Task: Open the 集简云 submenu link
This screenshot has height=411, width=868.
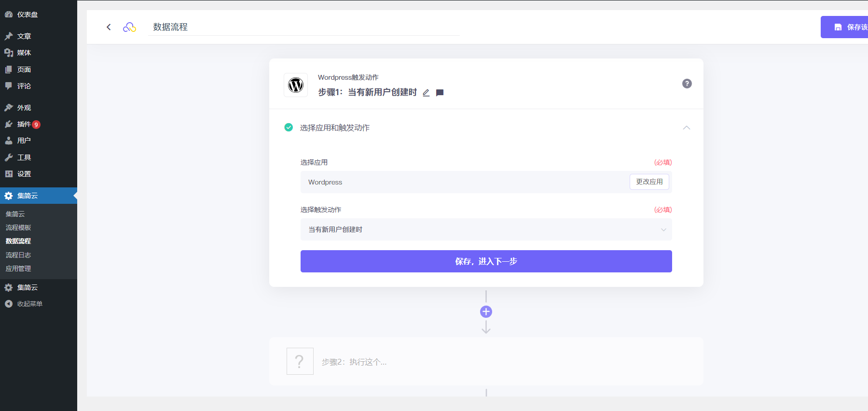Action: tap(15, 214)
